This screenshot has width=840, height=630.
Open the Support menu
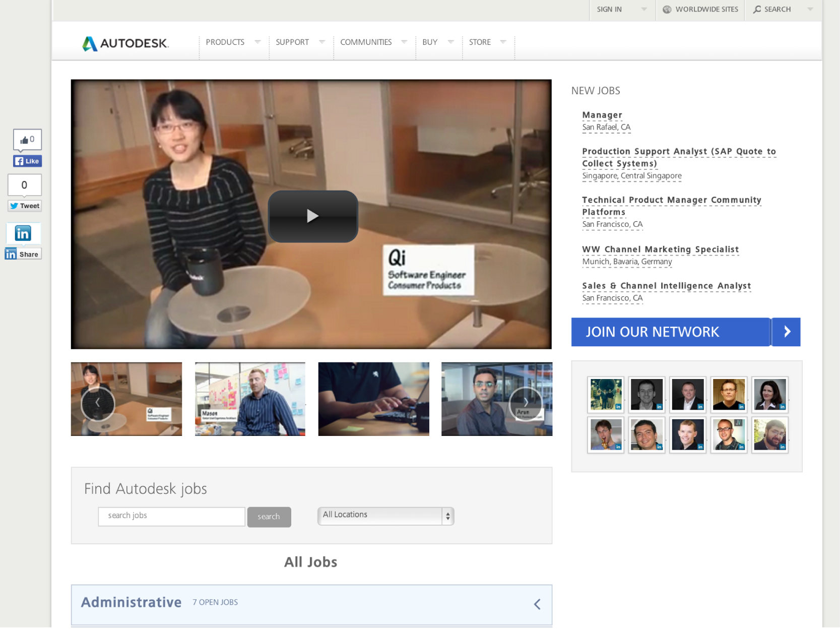tap(292, 42)
